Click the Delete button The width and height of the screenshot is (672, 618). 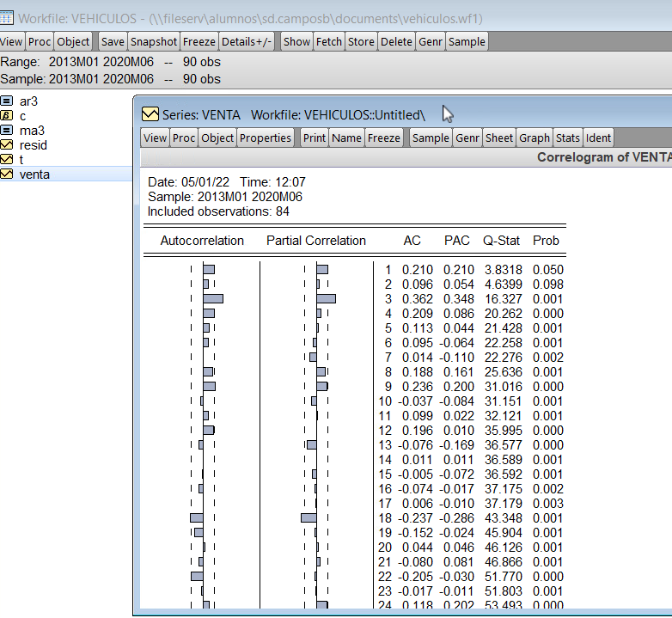point(396,41)
